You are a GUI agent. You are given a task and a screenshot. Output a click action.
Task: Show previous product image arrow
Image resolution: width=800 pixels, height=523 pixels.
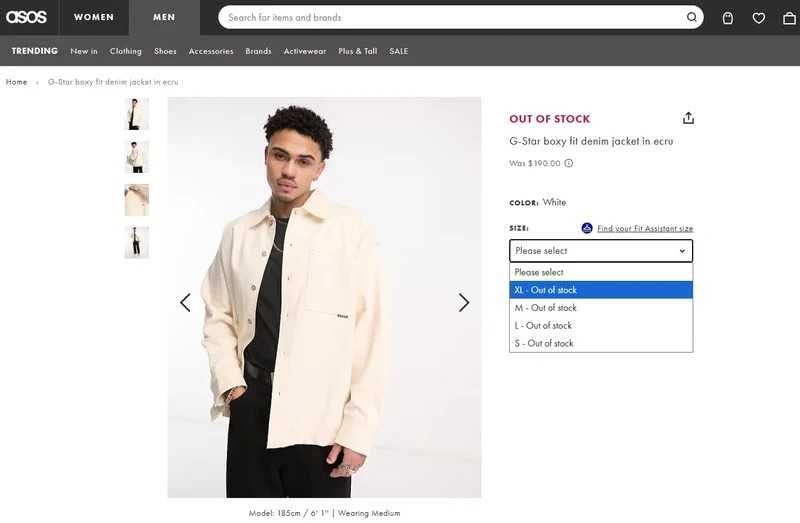click(185, 302)
